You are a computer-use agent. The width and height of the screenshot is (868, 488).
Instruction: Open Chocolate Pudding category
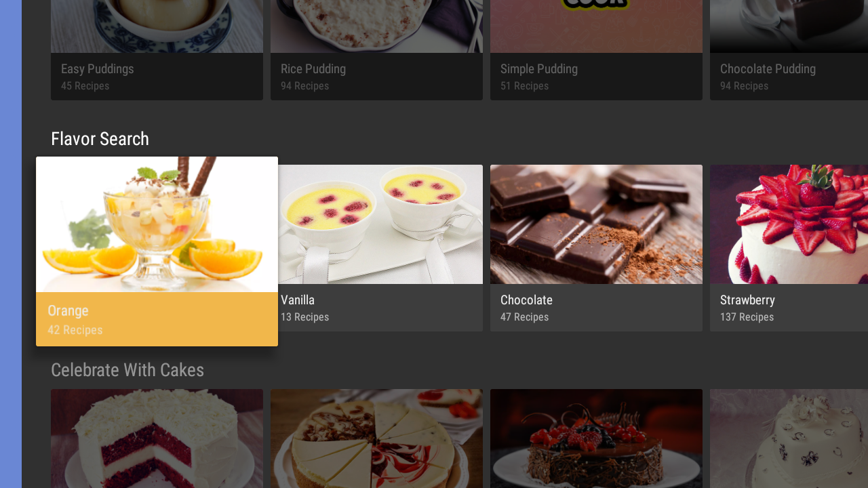click(x=789, y=50)
